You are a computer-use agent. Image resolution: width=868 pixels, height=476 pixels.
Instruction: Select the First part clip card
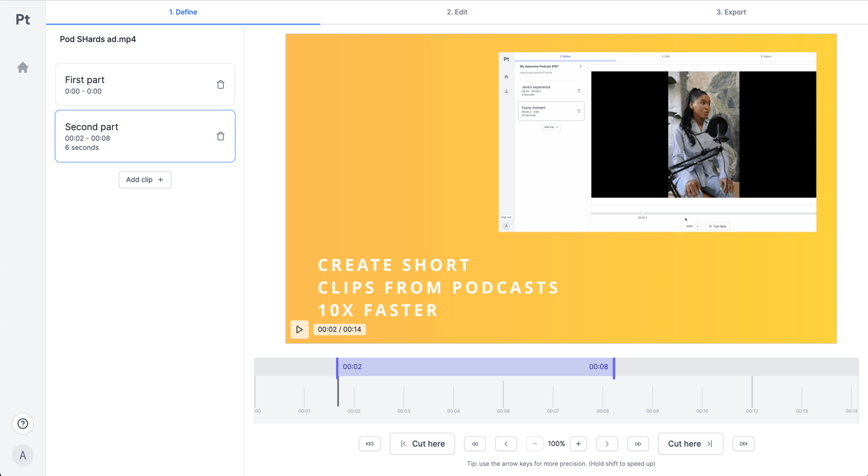(x=145, y=84)
